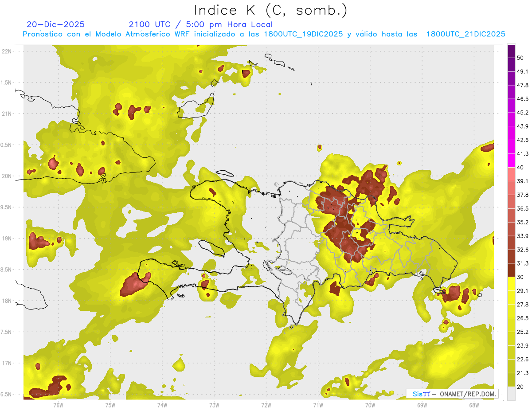The image size is (532, 411).
Task: Click the longitude label "69W"
Action: pos(422,405)
